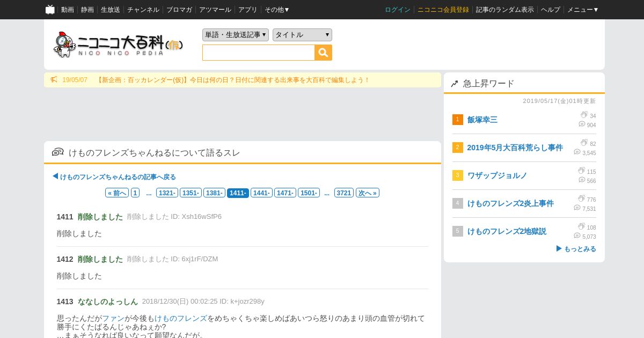Jump to pagination 1441-
This screenshot has width=644, height=338.
pyautogui.click(x=261, y=193)
